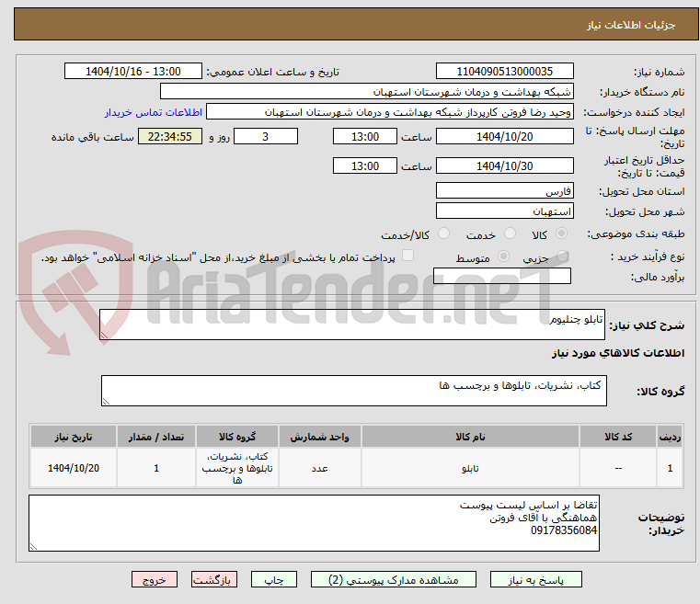The height and width of the screenshot is (604, 700).
Task: Click the resize handle of گروه کالا textarea
Action: (x=106, y=402)
